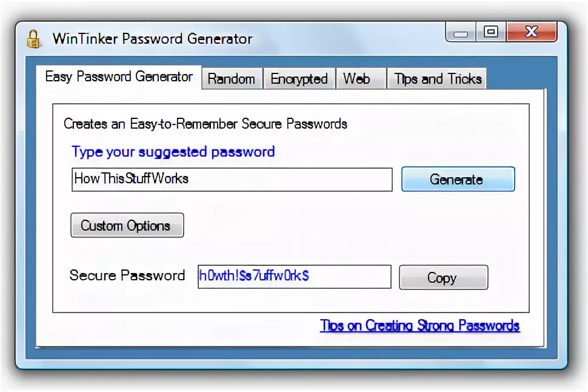Close the WinTinker Password Generator window

(532, 32)
